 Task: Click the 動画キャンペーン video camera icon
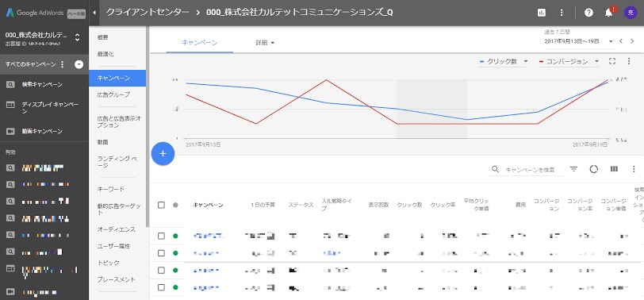10,132
